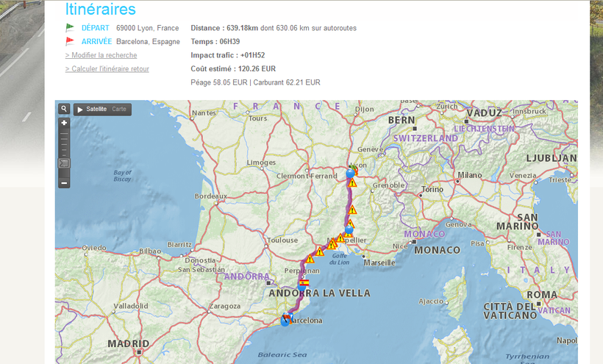This screenshot has height=364, width=603.
Task: Click the red Arrivée flag icon
Action: tap(70, 41)
